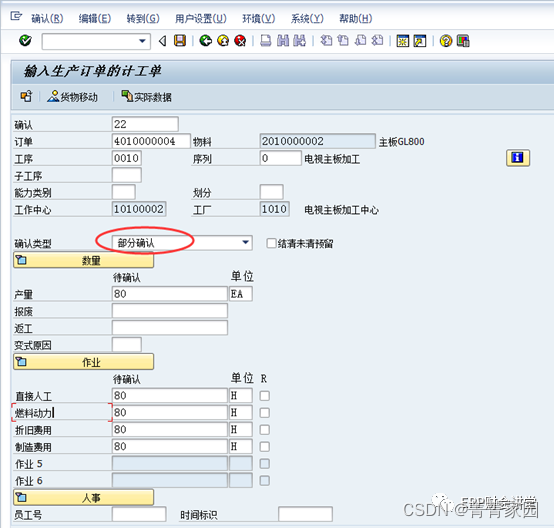Toggle the R checkbox for 直接人工
Image resolution: width=554 pixels, height=528 pixels.
265,395
